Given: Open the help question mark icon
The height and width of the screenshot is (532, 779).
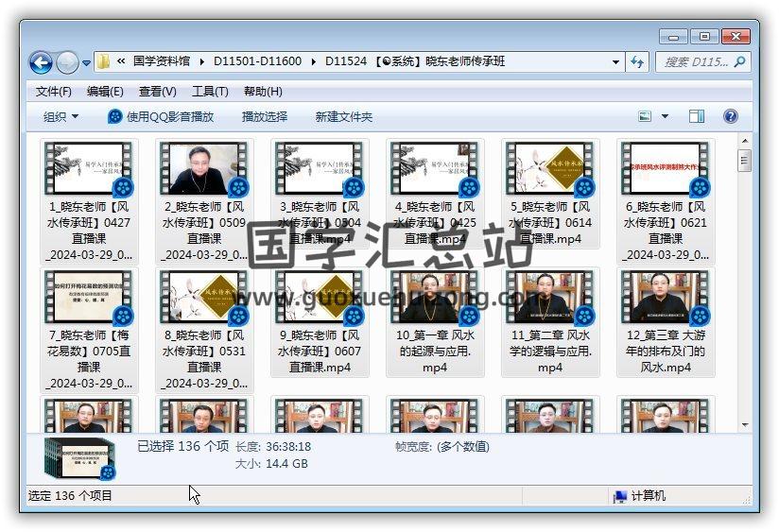Looking at the screenshot, I should [730, 116].
